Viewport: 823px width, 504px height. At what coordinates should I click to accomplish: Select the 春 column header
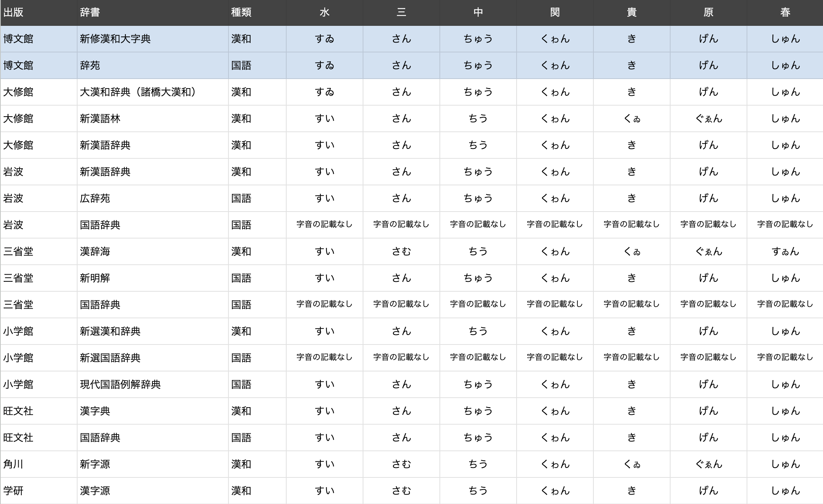tap(785, 13)
